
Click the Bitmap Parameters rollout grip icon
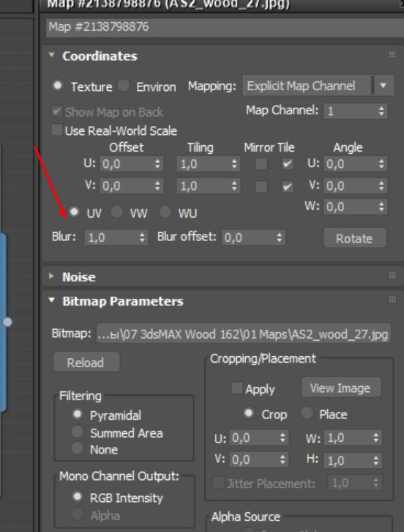(x=392, y=299)
